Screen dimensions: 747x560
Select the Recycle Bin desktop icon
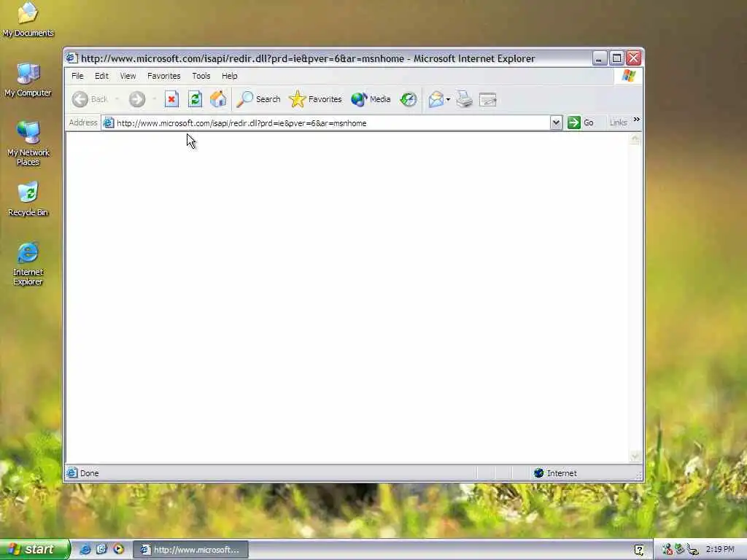click(28, 199)
